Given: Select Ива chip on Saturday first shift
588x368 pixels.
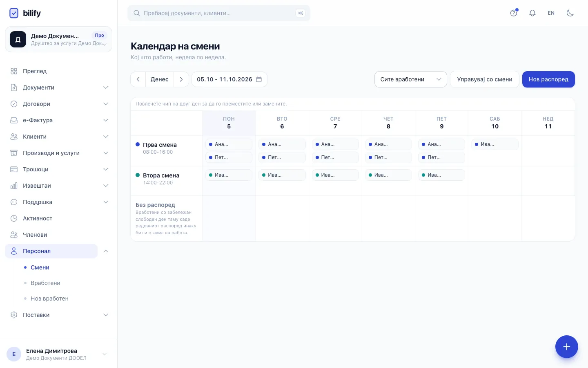Looking at the screenshot, I should tap(495, 144).
